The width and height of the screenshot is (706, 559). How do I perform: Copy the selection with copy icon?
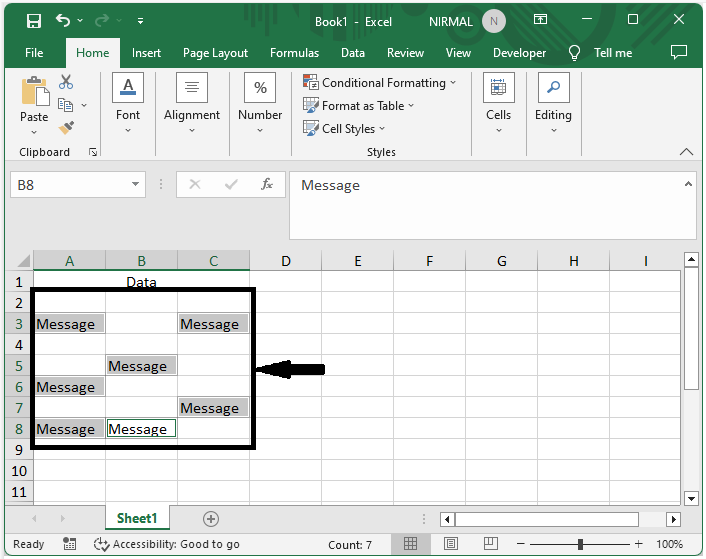(x=66, y=105)
